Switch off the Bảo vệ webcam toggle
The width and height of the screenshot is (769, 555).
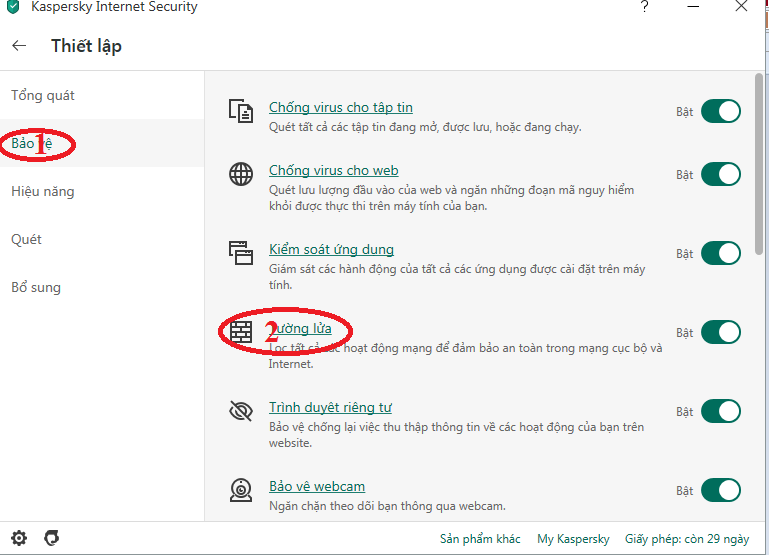coord(720,490)
